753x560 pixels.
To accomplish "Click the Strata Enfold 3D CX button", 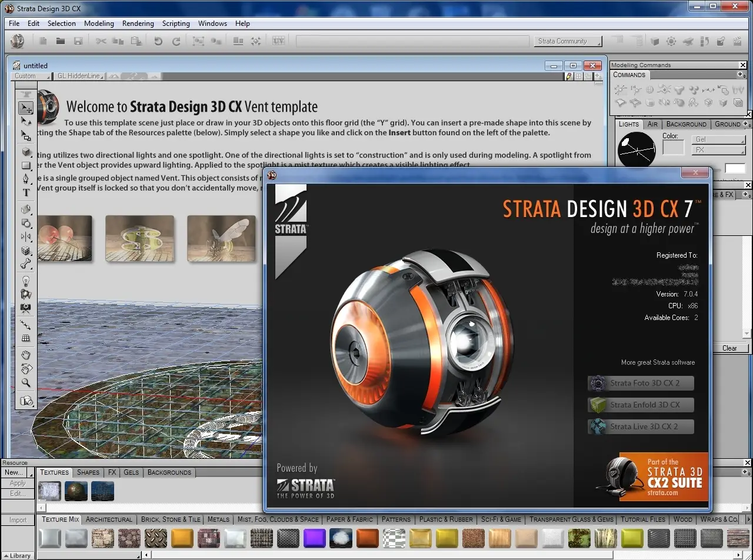I will (x=641, y=405).
